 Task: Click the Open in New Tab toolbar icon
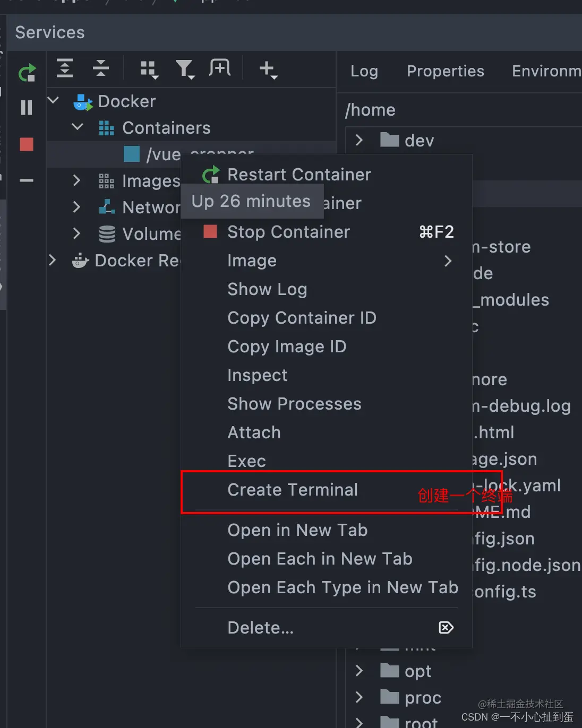click(220, 68)
